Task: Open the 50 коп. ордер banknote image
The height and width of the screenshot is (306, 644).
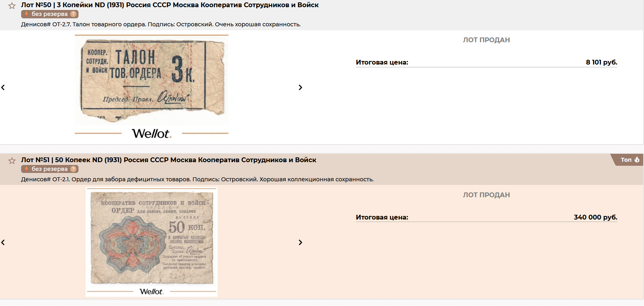Action: click(x=152, y=238)
